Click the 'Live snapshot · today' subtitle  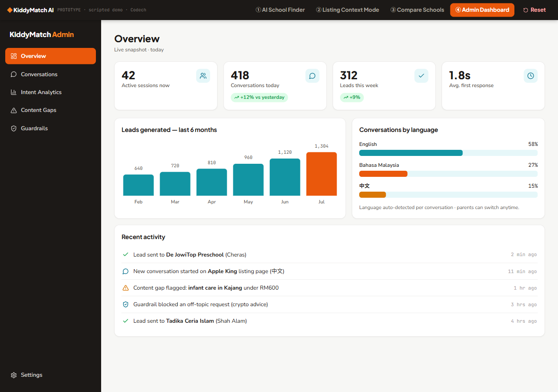[139, 50]
